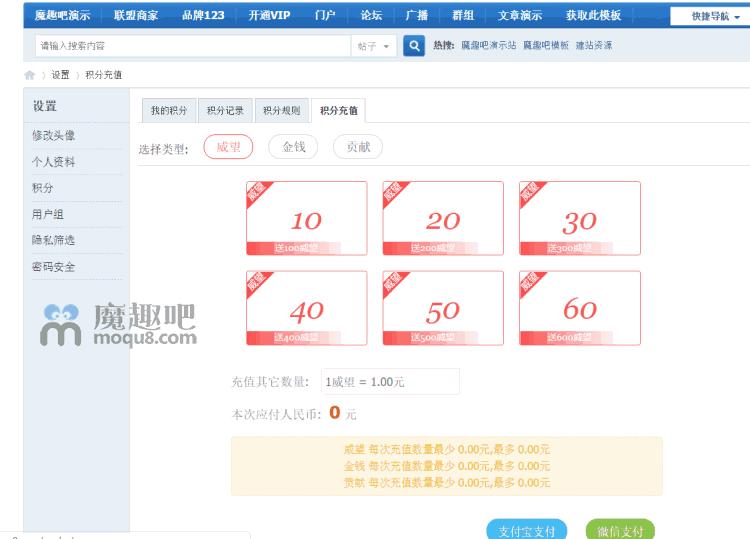Open 密码安全 in the settings sidebar
The height and width of the screenshot is (539, 750).
coord(53,267)
